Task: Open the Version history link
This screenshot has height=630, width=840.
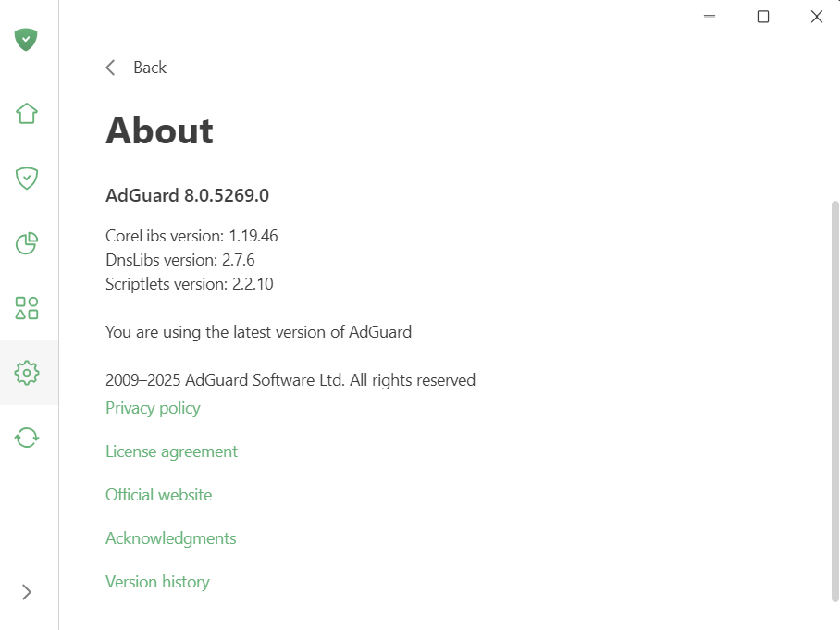Action: tap(157, 582)
